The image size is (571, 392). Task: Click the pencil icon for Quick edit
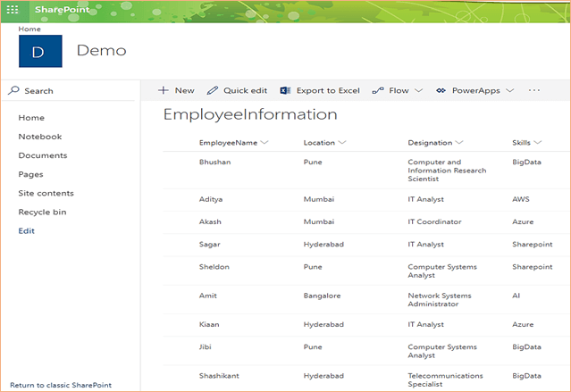[x=213, y=90]
